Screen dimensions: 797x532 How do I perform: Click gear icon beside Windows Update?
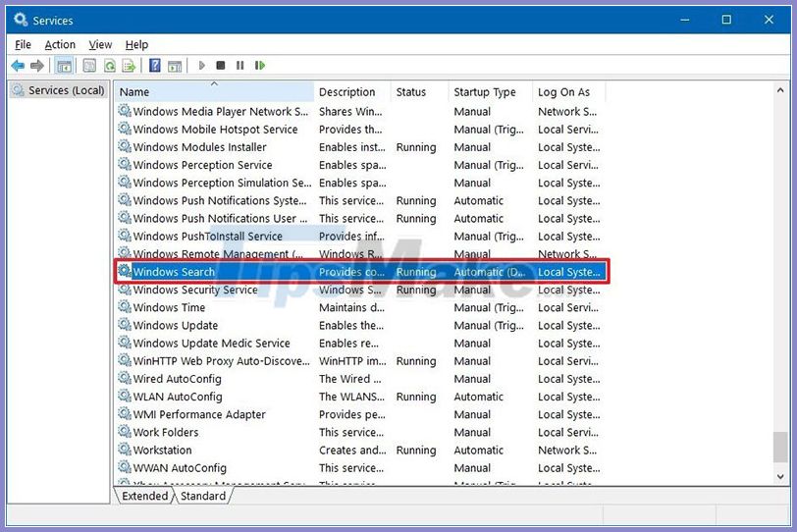pos(125,324)
